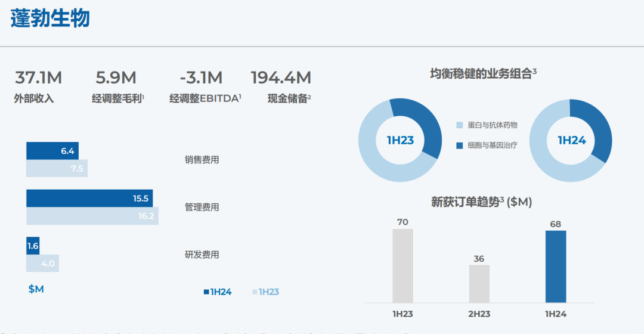
Task: Click the 1H23 sales expense bar 7.5
Action: (57, 168)
